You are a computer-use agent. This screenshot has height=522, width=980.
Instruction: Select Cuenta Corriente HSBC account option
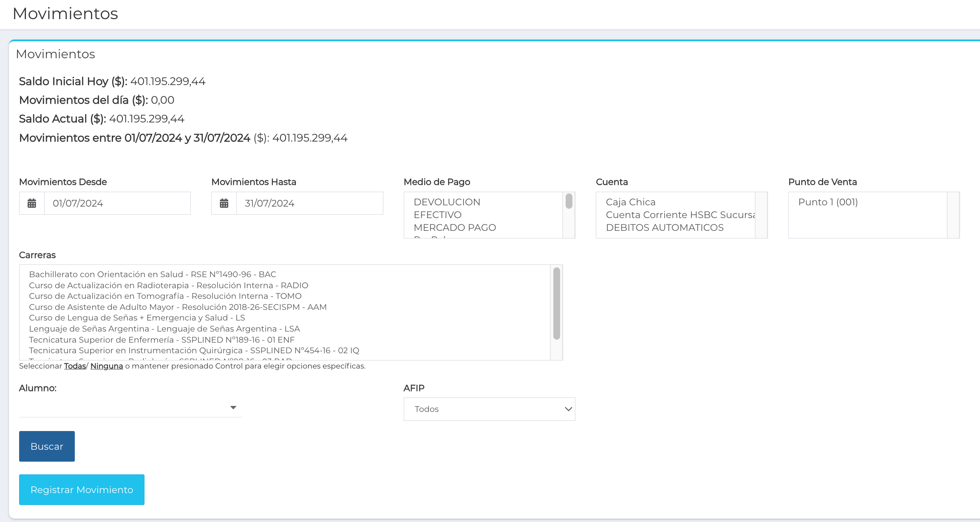680,215
